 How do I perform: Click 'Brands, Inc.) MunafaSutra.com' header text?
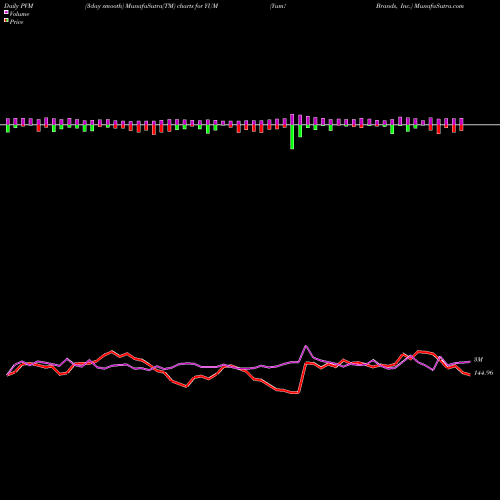(x=420, y=6)
